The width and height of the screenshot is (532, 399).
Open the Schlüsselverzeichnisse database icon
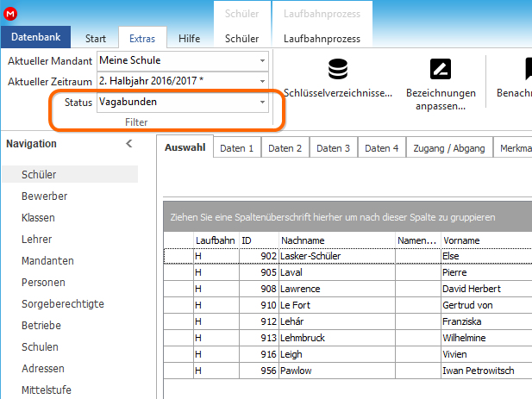click(x=338, y=69)
